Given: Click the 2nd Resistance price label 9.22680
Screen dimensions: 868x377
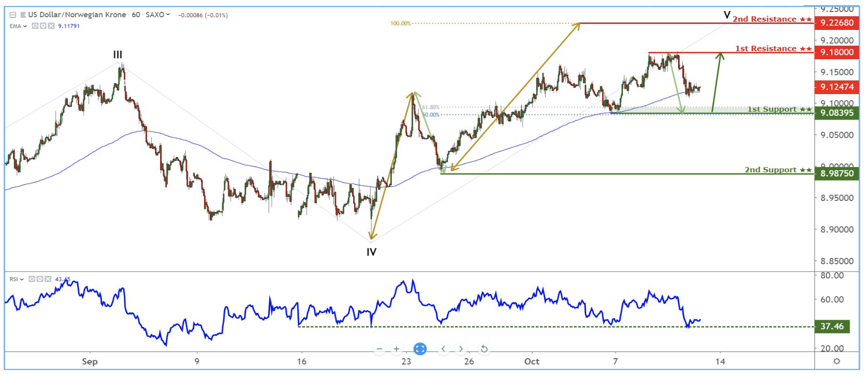Looking at the screenshot, I should coord(837,23).
